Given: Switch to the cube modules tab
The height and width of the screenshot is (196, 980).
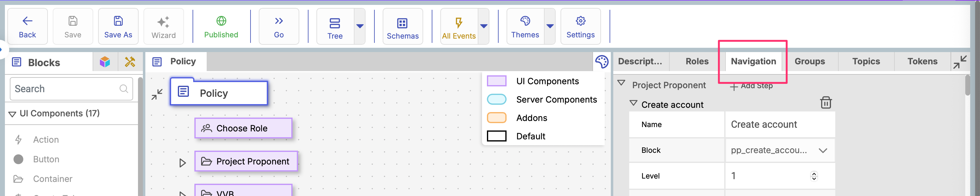Looking at the screenshot, I should 105,62.
